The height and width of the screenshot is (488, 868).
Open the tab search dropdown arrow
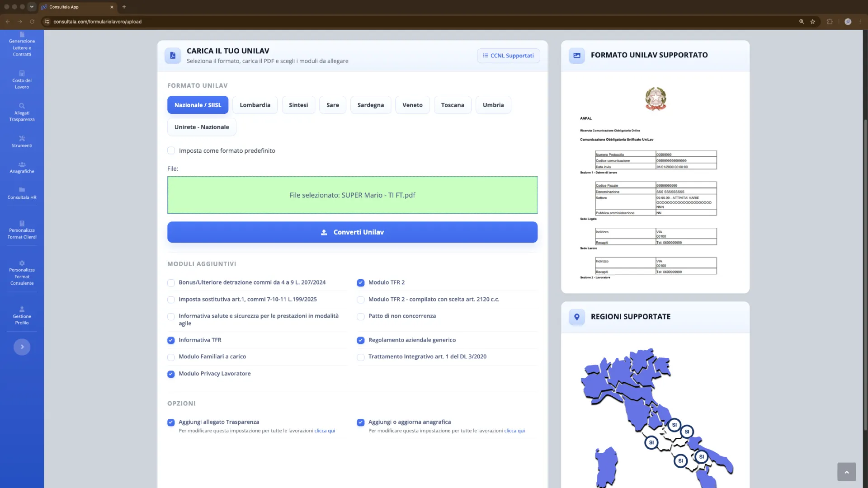click(x=32, y=7)
